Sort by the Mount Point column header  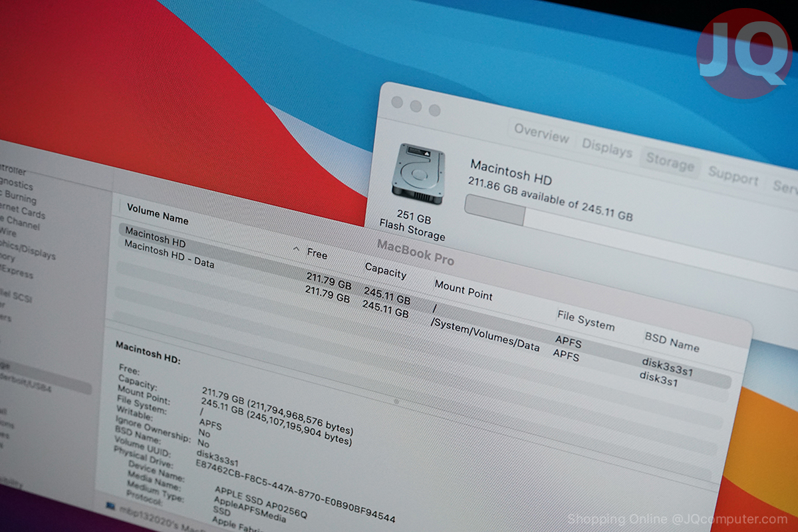pos(464,290)
